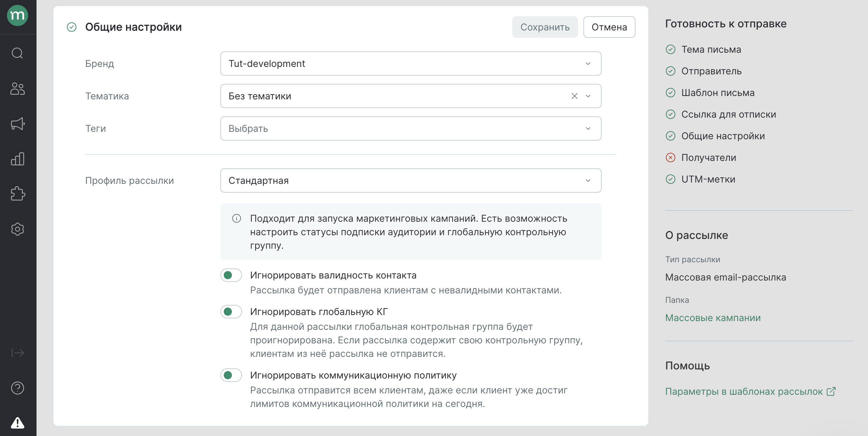
Task: Go to Общие настройки checklist item
Action: (723, 136)
